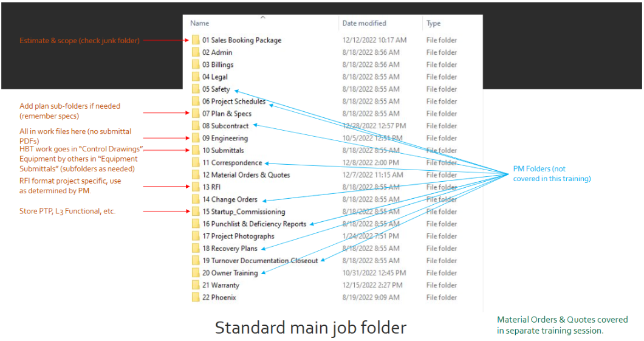Image resolution: width=644 pixels, height=341 pixels.
Task: Click the 09 Engineering folder icon
Action: (x=196, y=138)
